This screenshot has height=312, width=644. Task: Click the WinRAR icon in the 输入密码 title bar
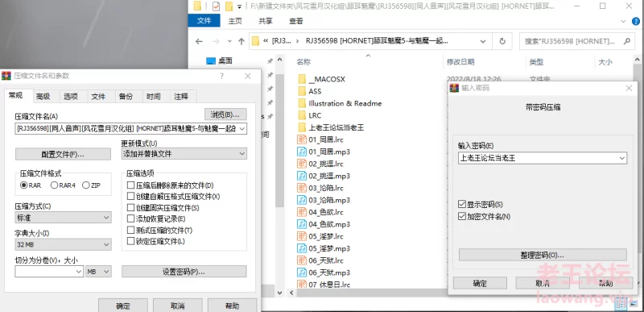click(454, 88)
